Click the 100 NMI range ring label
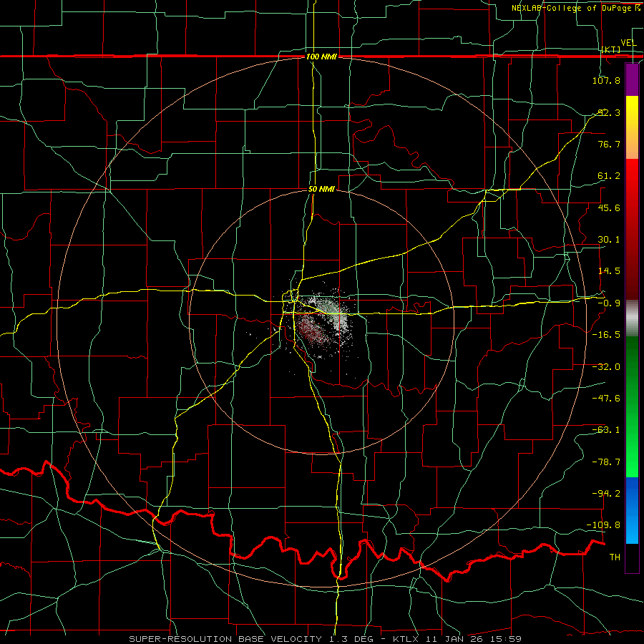 (321, 57)
